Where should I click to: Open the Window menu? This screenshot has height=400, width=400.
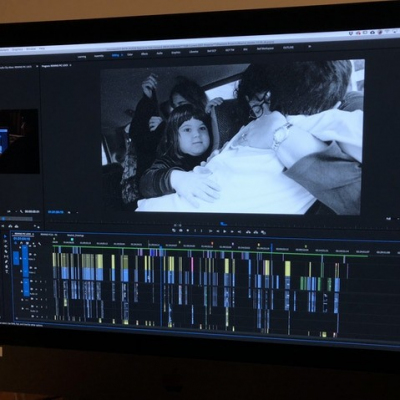coord(31,49)
